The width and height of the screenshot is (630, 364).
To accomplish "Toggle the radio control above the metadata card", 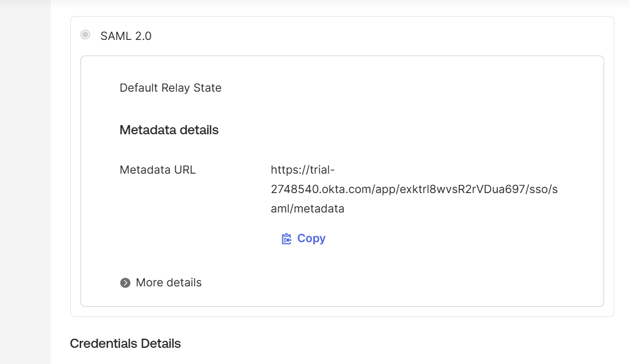I will click(85, 35).
